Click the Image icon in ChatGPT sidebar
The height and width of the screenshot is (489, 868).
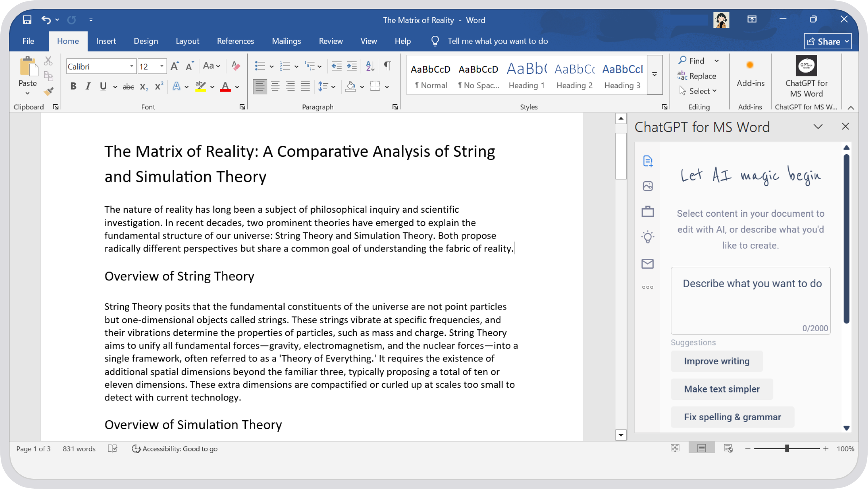pyautogui.click(x=648, y=186)
